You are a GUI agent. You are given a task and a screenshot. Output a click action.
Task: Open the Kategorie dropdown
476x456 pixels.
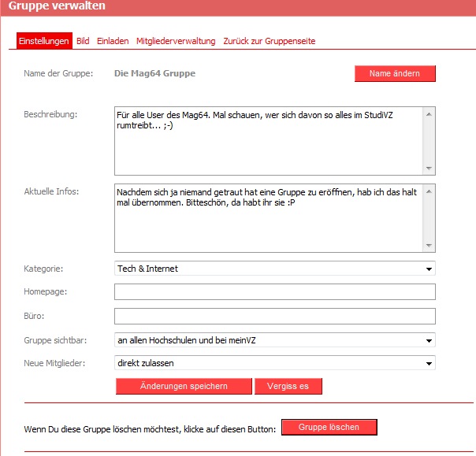pyautogui.click(x=275, y=269)
